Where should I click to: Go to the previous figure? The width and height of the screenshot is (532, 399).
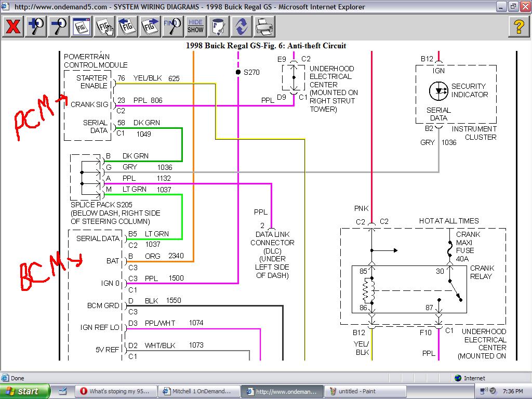pyautogui.click(x=127, y=26)
